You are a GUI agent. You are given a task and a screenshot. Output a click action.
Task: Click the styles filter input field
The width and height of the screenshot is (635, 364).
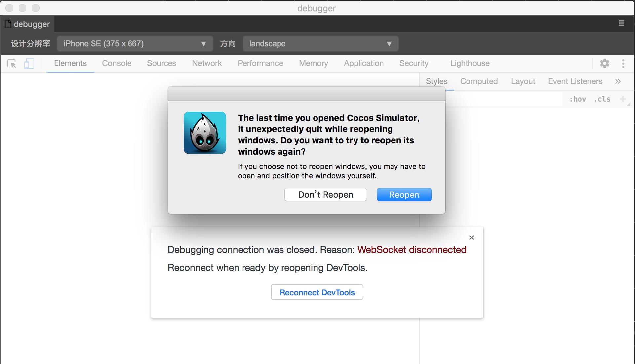[504, 99]
